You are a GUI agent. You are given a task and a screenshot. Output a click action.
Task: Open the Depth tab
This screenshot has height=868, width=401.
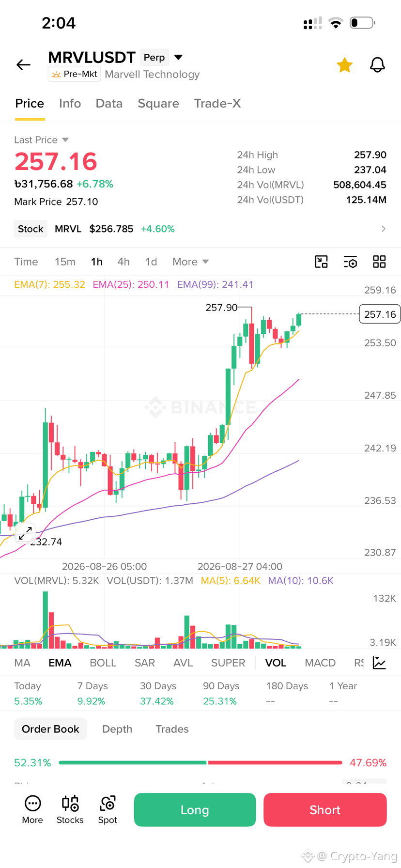point(117,729)
